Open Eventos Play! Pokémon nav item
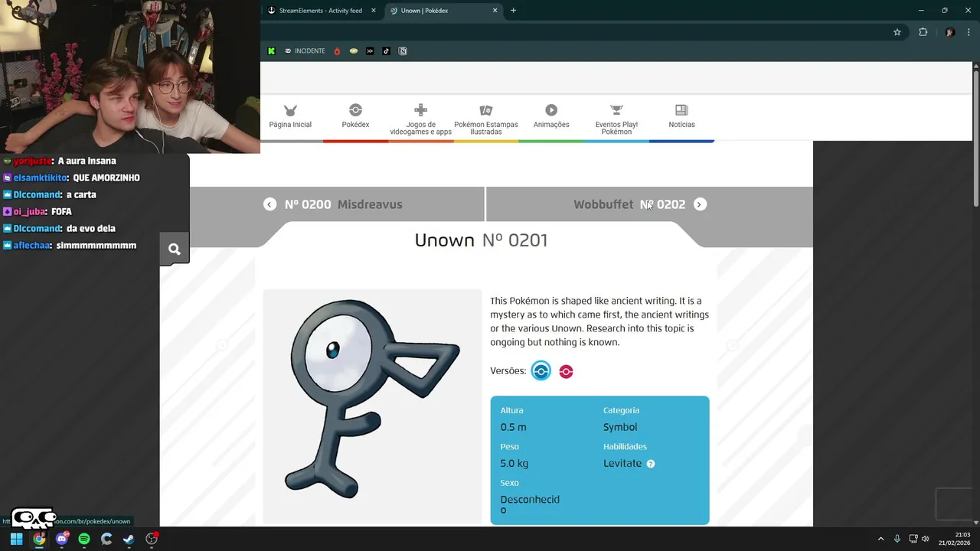This screenshot has height=551, width=980. point(616,119)
